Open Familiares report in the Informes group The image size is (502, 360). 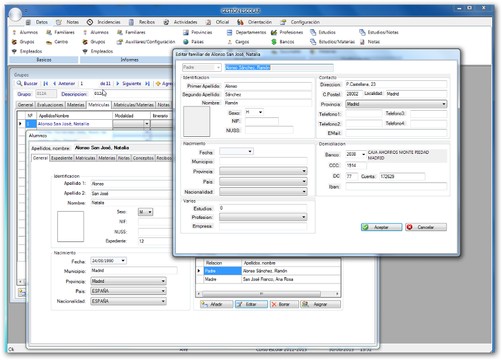[131, 32]
